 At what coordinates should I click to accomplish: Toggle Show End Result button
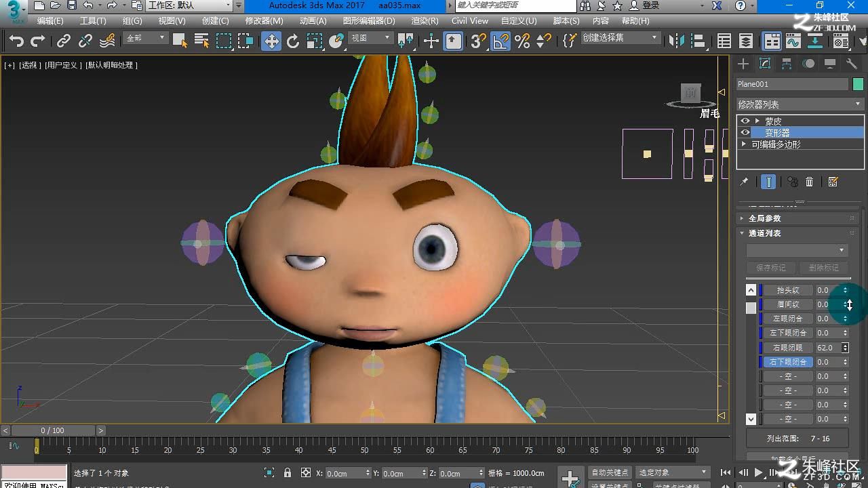pos(768,182)
